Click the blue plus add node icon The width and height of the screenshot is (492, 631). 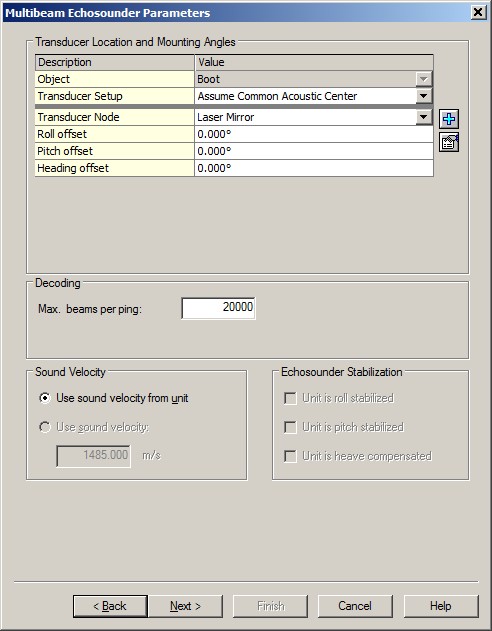pyautogui.click(x=449, y=119)
